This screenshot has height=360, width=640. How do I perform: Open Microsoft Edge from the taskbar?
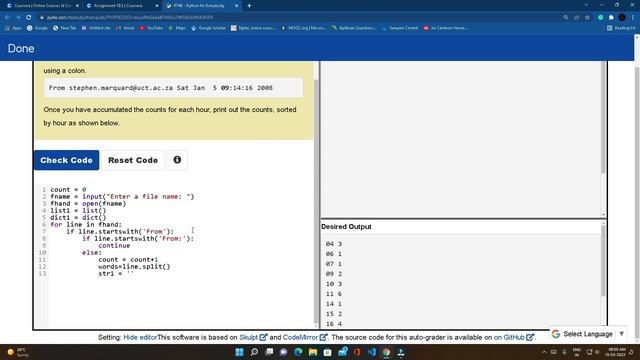point(298,352)
